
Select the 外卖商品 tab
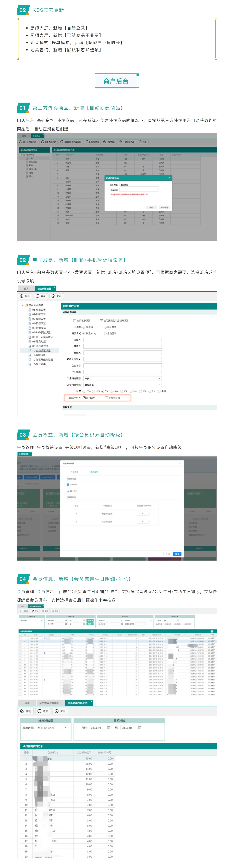coord(36,136)
